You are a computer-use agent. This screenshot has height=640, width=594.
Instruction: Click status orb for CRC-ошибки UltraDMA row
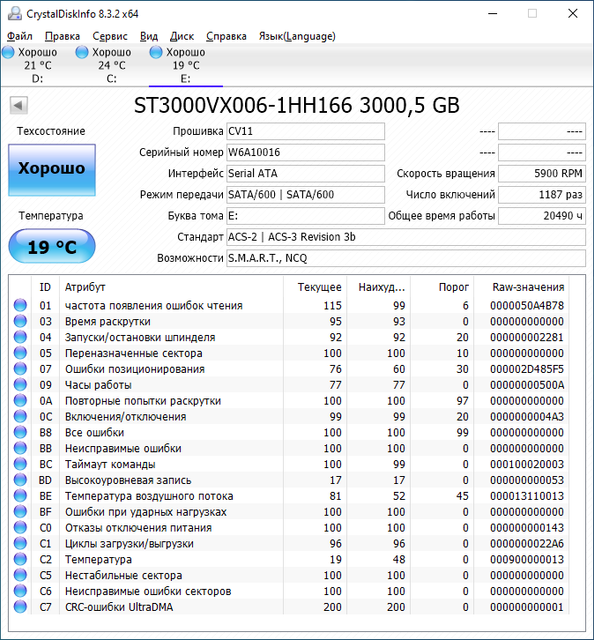(20, 607)
